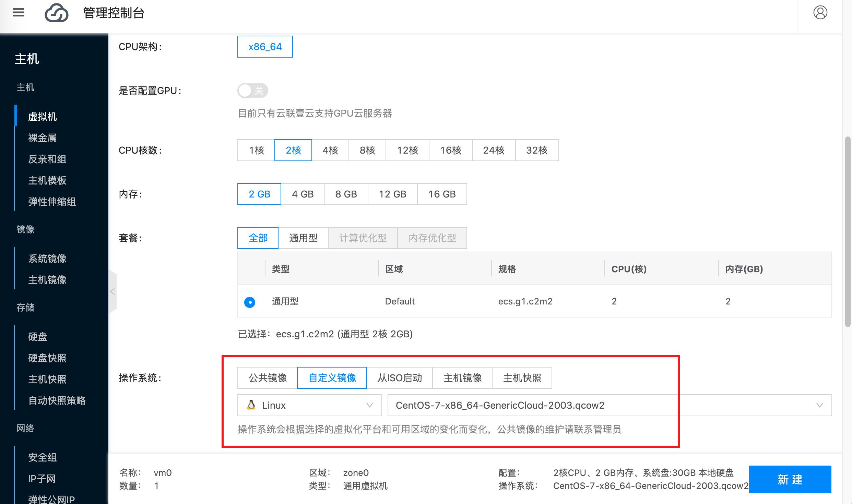Screen dimensions: 852x504
Task: Open 硬盘快照 in the sidebar
Action: [x=47, y=358]
